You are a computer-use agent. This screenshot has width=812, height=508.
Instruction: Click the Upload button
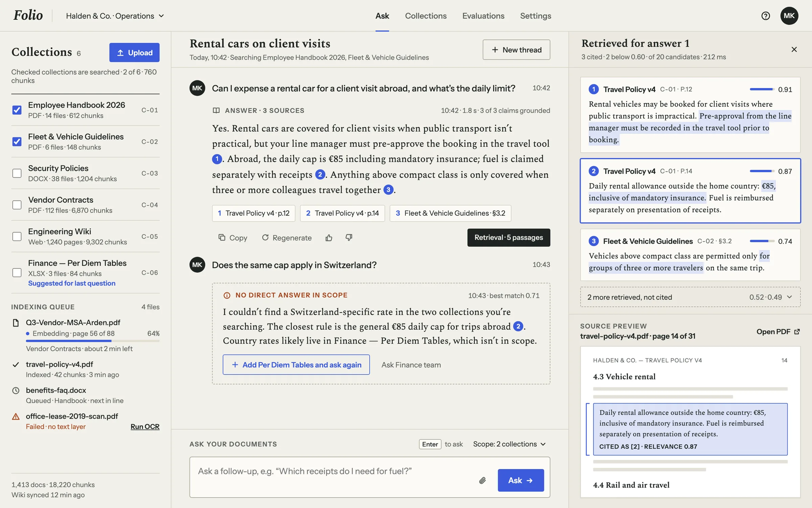(x=134, y=52)
